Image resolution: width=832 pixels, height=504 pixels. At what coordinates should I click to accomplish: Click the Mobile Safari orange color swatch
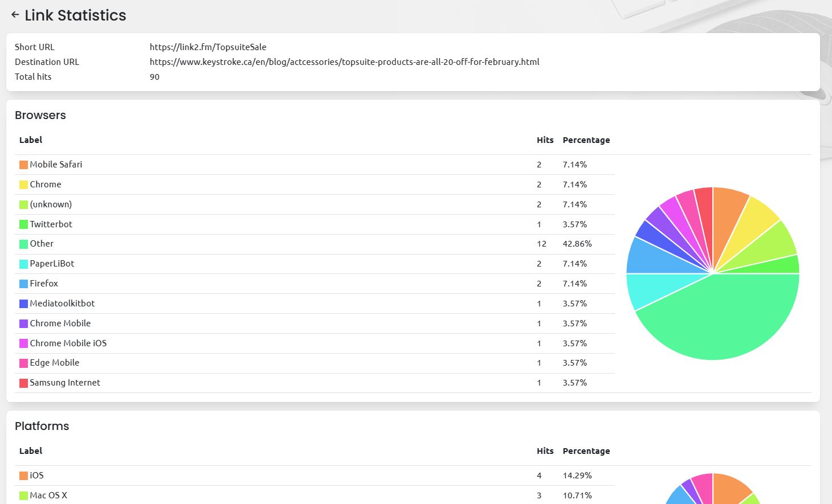pos(23,165)
